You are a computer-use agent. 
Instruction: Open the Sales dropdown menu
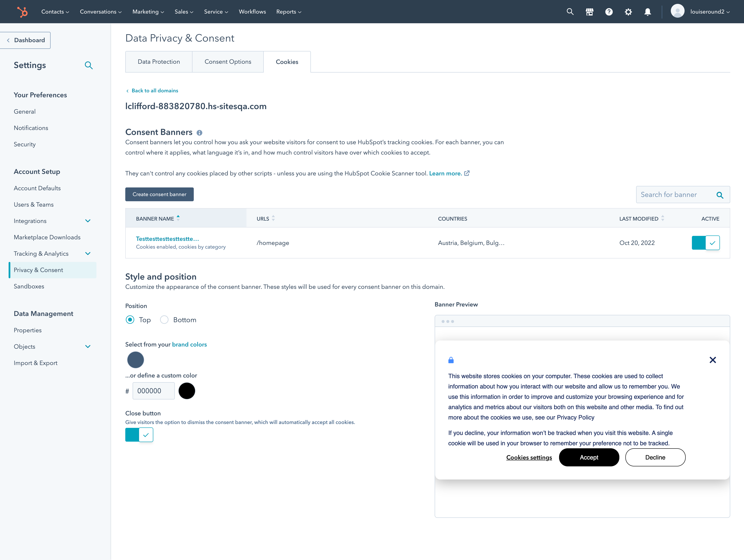coord(184,12)
